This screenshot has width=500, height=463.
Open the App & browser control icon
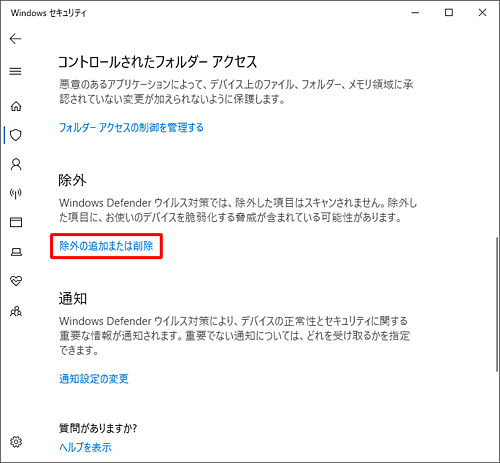point(16,222)
